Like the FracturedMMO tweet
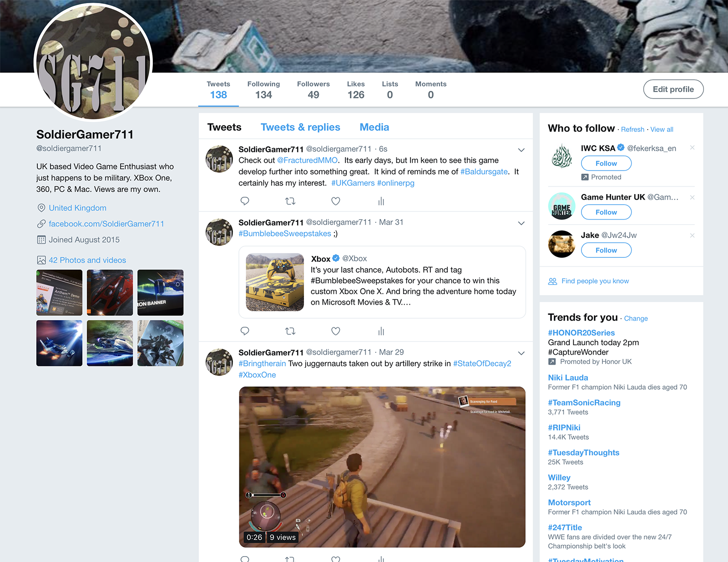This screenshot has height=562, width=728. pyautogui.click(x=336, y=201)
